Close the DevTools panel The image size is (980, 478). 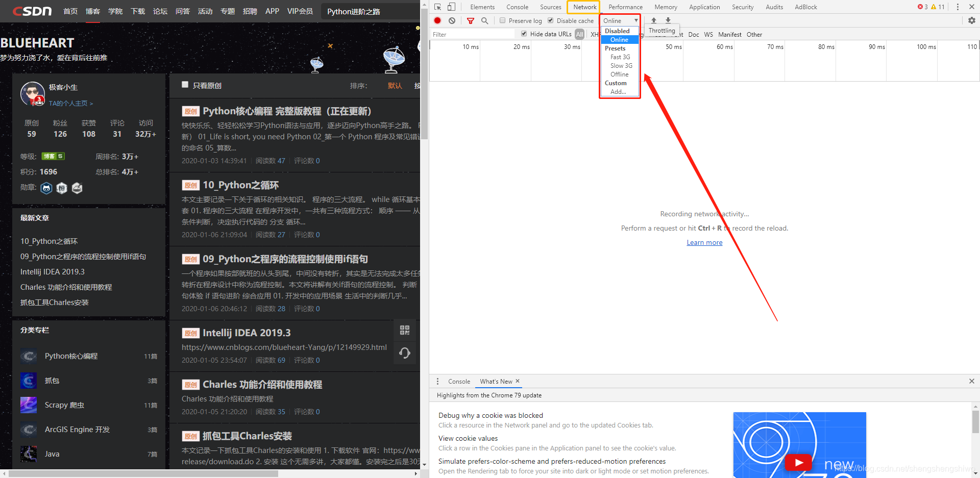pyautogui.click(x=972, y=7)
